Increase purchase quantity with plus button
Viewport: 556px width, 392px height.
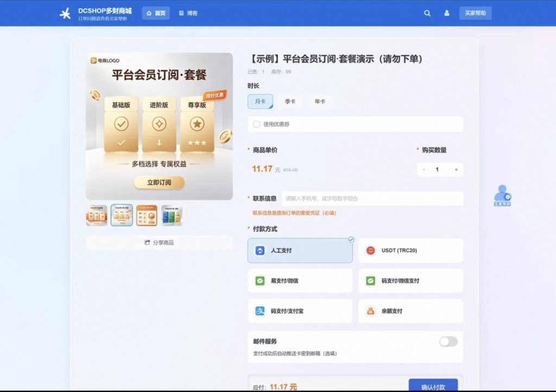coord(456,169)
